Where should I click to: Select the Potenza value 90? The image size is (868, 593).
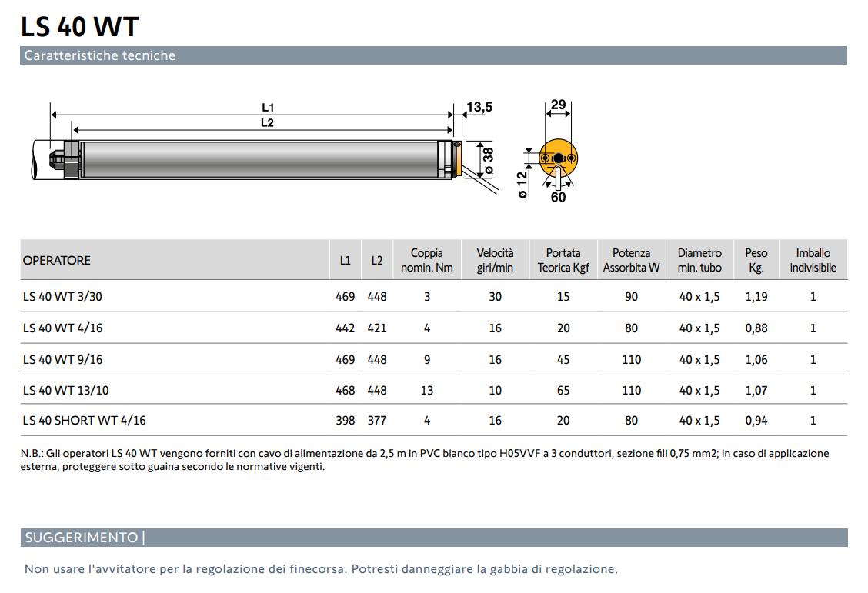pyautogui.click(x=631, y=297)
